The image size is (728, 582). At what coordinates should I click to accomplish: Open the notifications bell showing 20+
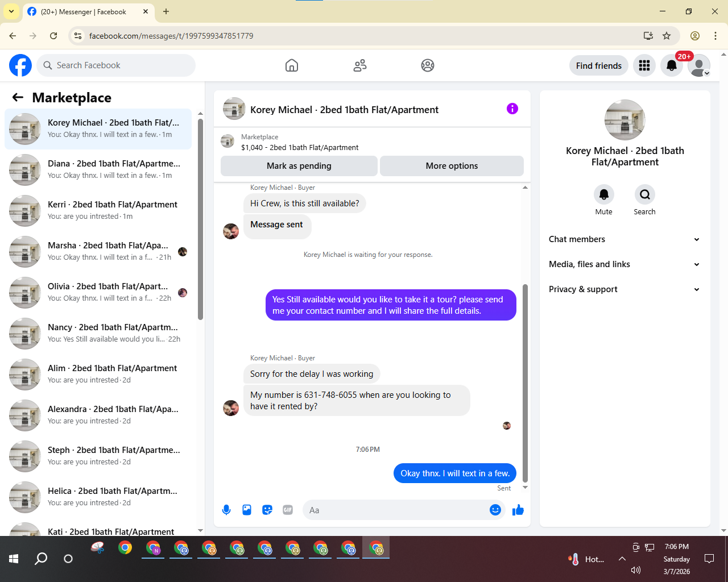672,65
